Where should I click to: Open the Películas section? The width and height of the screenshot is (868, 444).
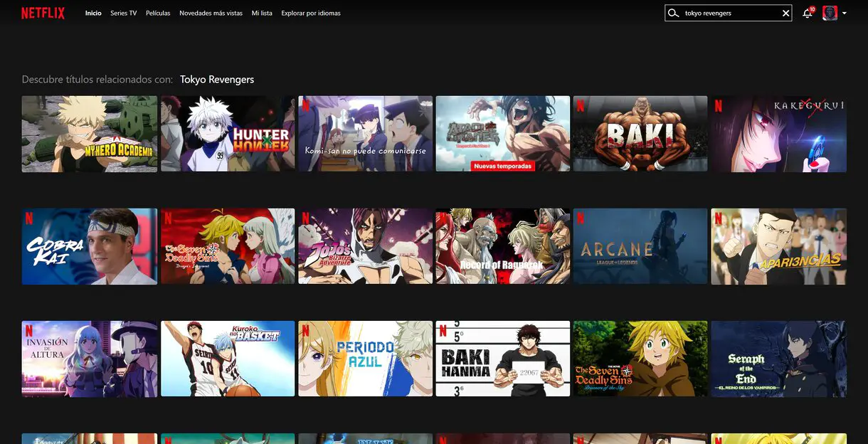click(158, 13)
